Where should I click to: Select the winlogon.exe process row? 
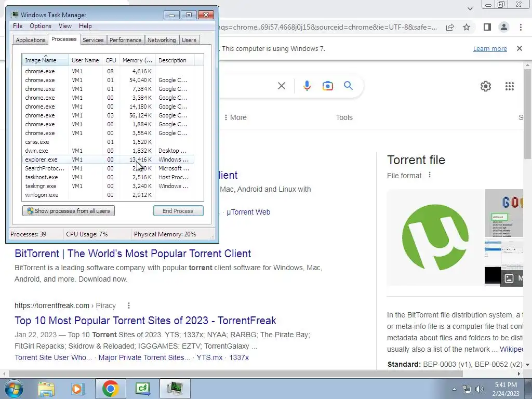[x=108, y=195]
